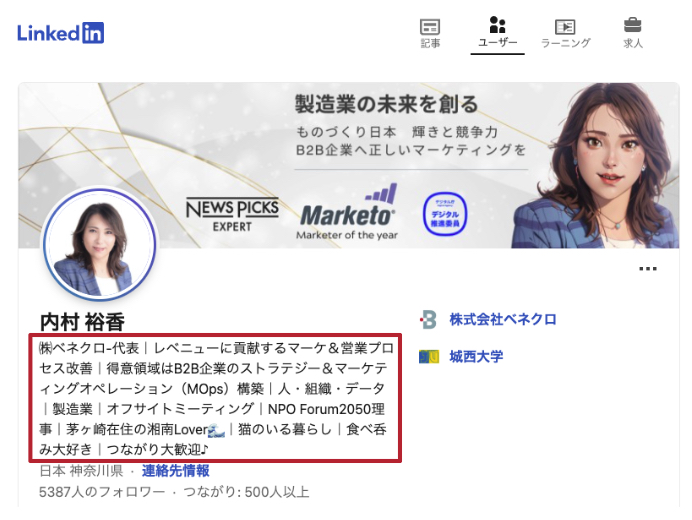
Task: Click the banner cover image
Action: pos(349,165)
